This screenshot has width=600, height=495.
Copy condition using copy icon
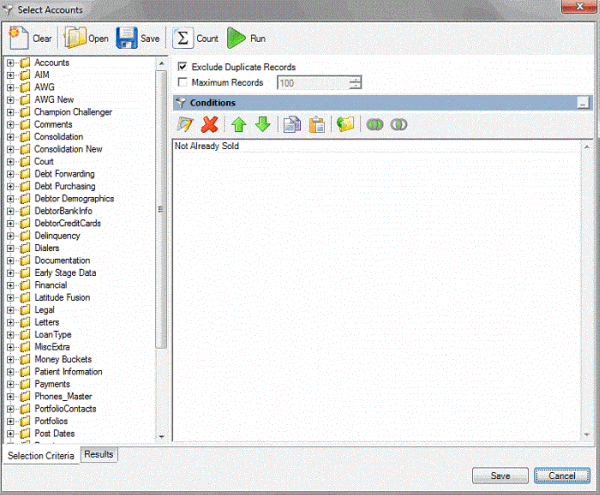pos(292,124)
